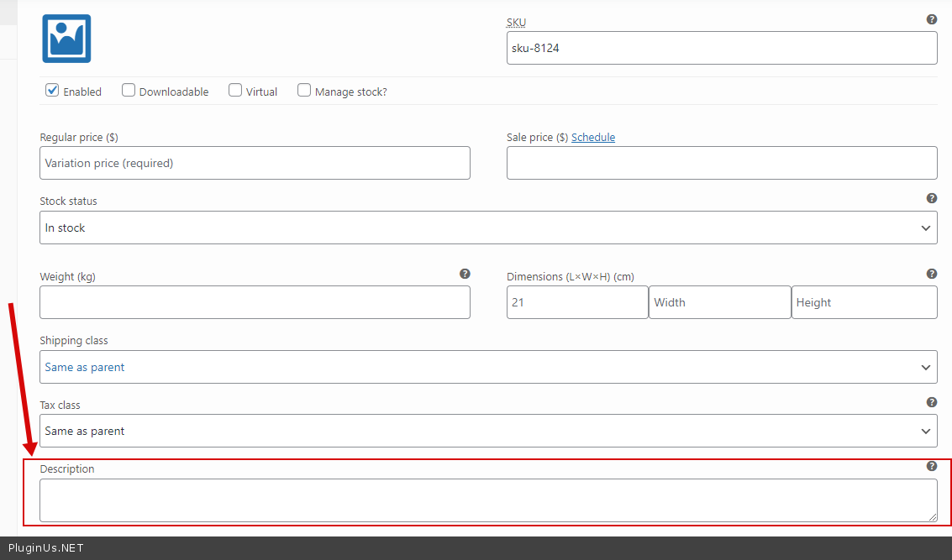Enable the Downloadable checkbox

129,91
